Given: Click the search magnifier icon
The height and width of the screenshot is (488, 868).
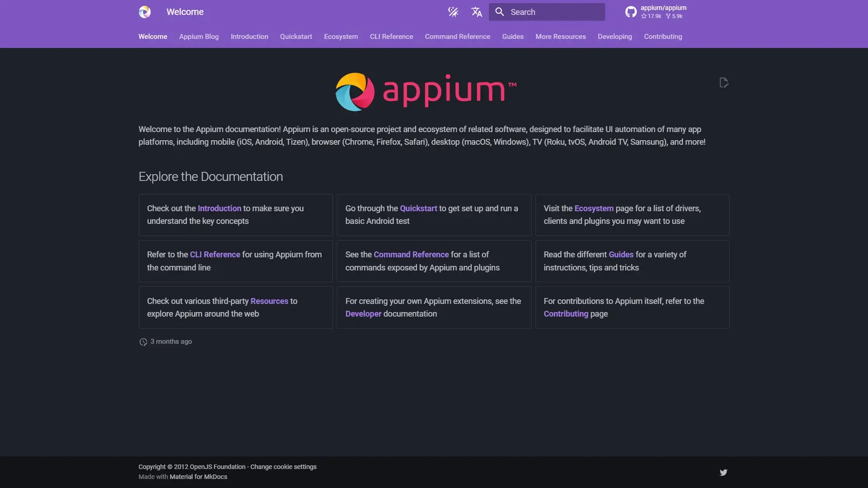Looking at the screenshot, I should (499, 12).
